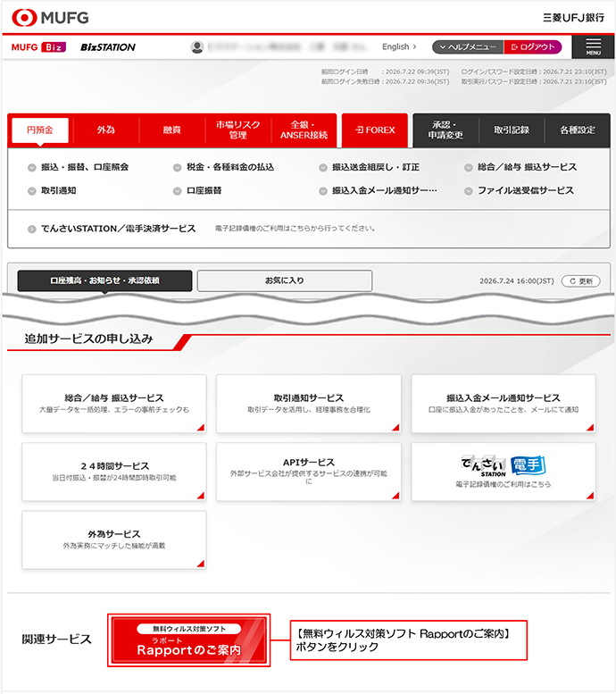Select the 融資 tab

tap(172, 130)
